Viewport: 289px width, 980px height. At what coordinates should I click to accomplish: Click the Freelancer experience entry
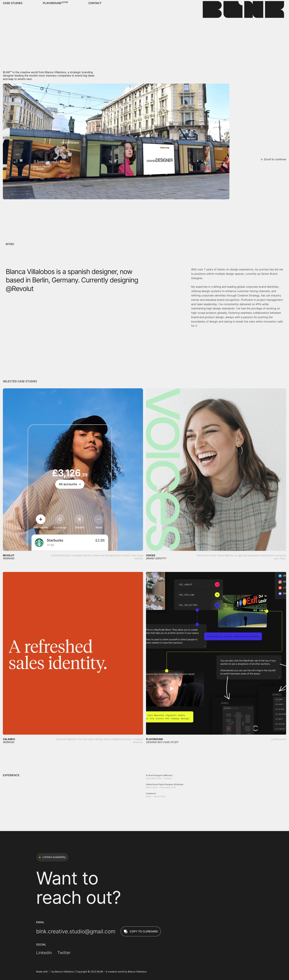[151, 794]
